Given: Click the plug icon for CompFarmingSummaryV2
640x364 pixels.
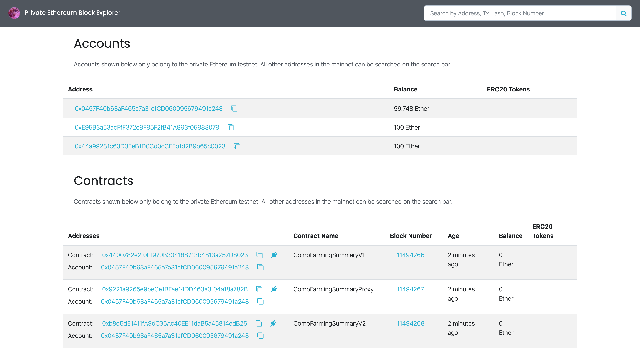Looking at the screenshot, I should point(273,323).
